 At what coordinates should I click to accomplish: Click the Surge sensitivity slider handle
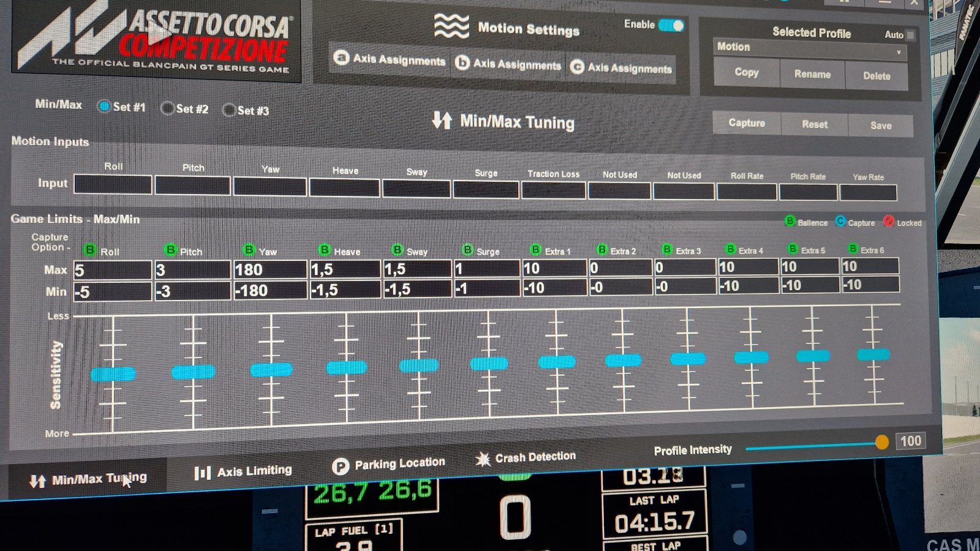pyautogui.click(x=489, y=364)
